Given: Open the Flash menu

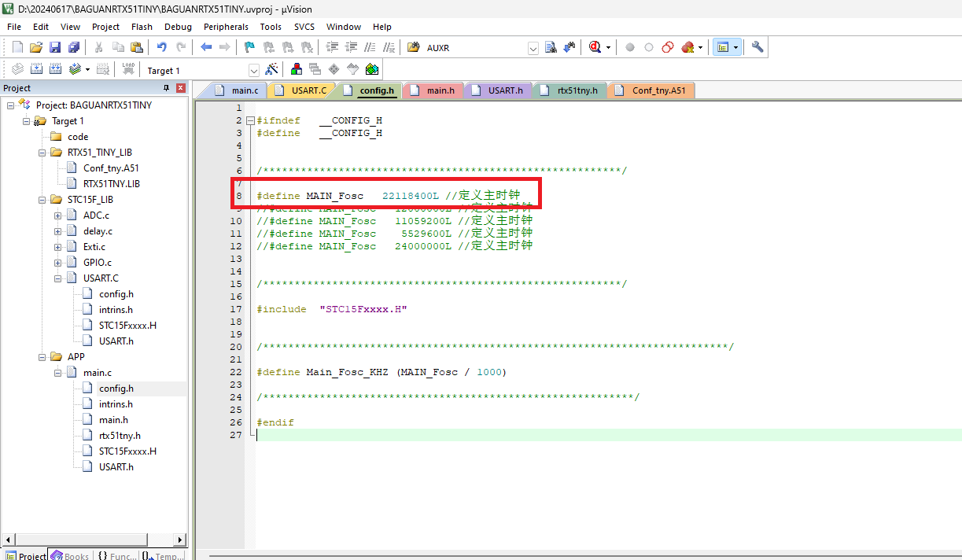Looking at the screenshot, I should pyautogui.click(x=142, y=26).
